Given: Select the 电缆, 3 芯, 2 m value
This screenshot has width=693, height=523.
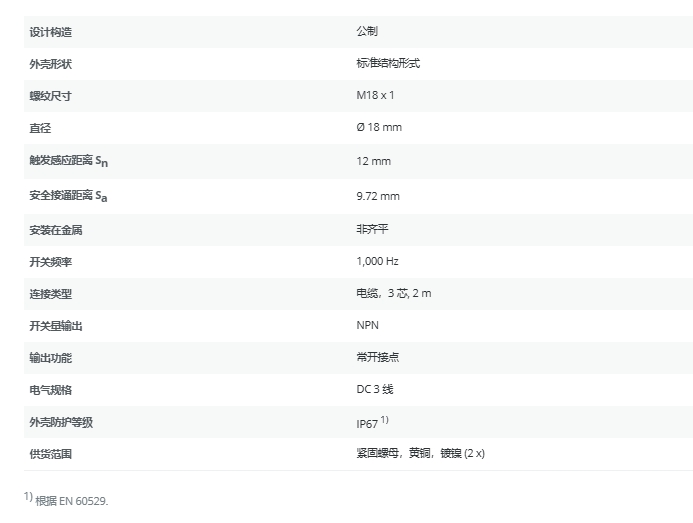Looking at the screenshot, I should coord(394,294).
